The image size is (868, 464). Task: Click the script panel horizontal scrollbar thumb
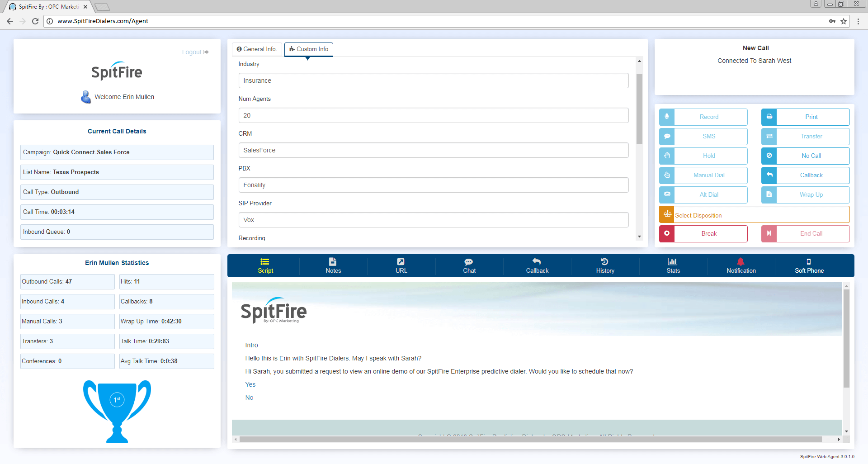pyautogui.click(x=530, y=439)
